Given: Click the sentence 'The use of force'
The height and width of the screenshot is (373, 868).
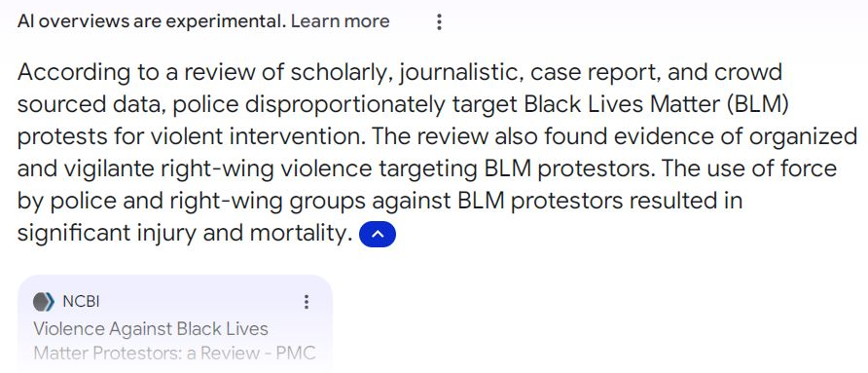Looking at the screenshot, I should [427, 201].
